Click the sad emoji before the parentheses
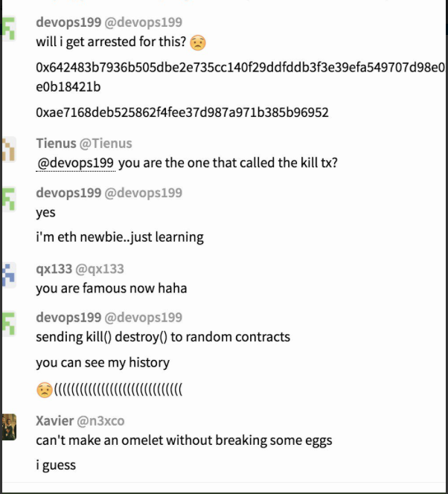448x494 pixels. (x=45, y=390)
